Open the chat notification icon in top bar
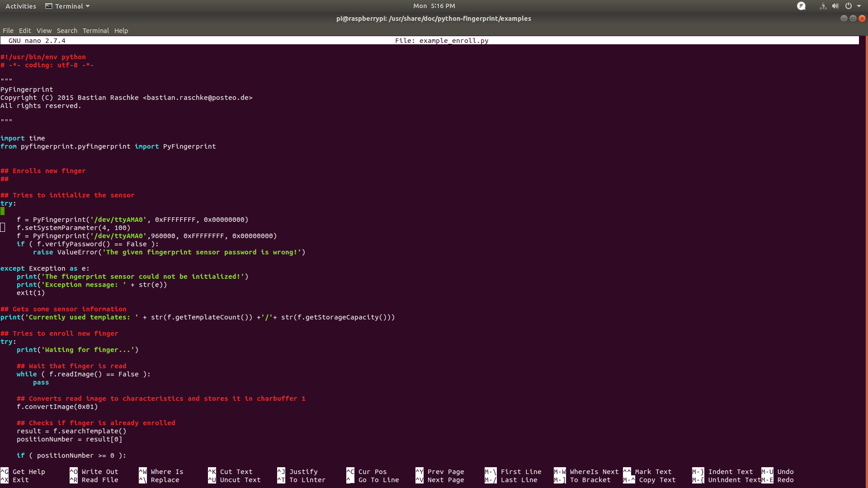This screenshot has height=488, width=868. [x=802, y=6]
